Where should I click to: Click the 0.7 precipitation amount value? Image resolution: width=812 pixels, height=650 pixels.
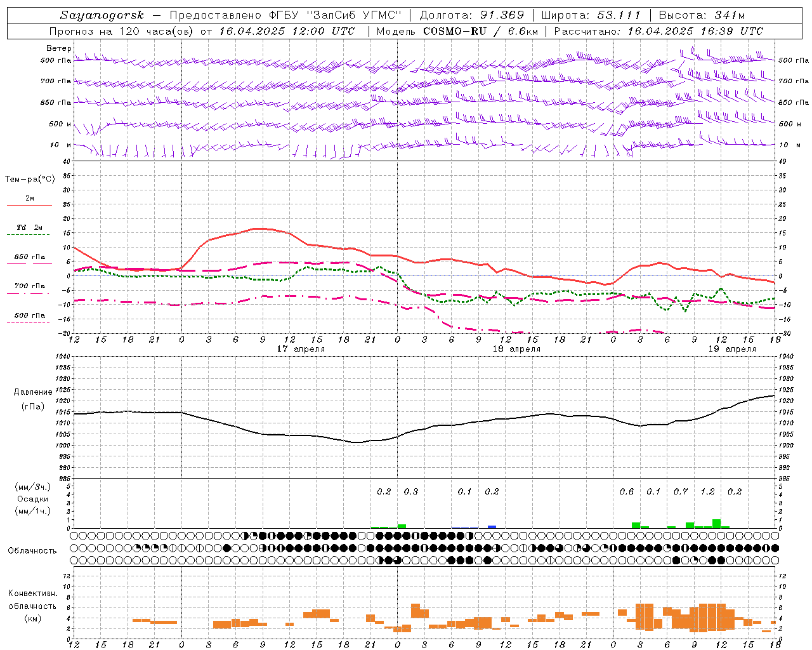tap(681, 491)
